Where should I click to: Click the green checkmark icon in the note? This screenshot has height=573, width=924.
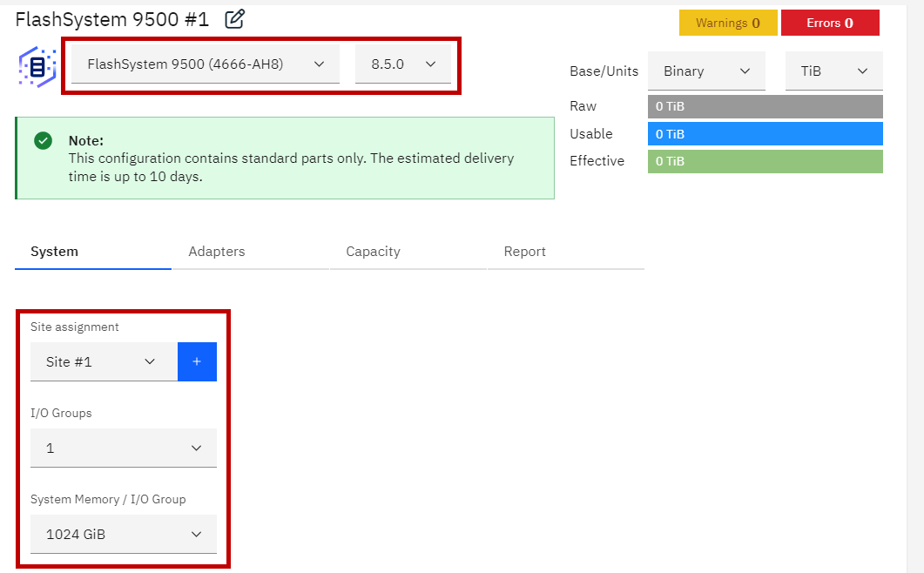click(x=43, y=140)
